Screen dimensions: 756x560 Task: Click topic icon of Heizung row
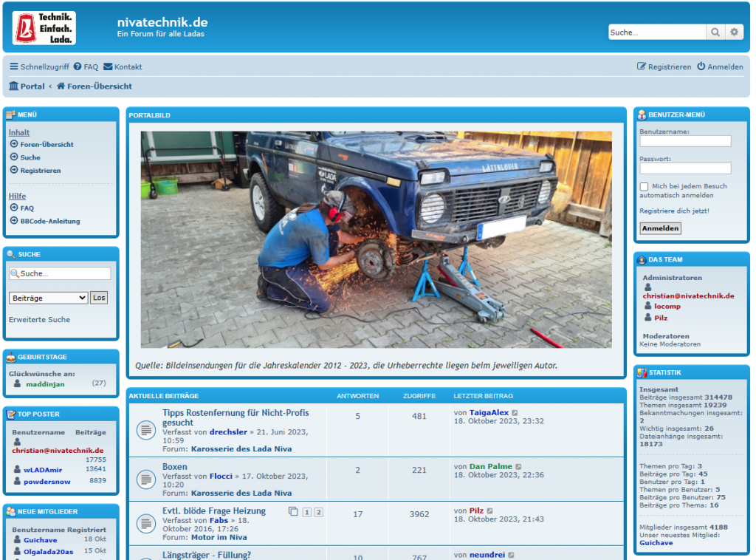click(146, 523)
